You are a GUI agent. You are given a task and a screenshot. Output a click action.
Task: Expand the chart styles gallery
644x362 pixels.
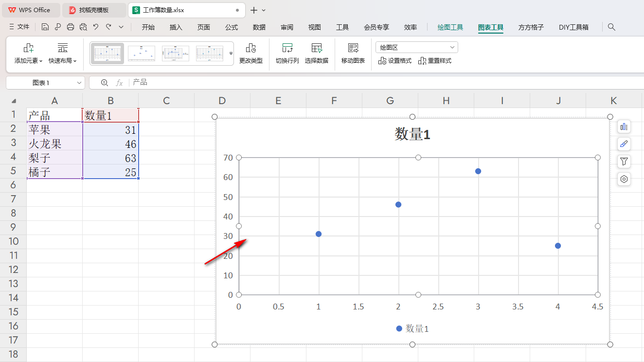[x=231, y=54]
